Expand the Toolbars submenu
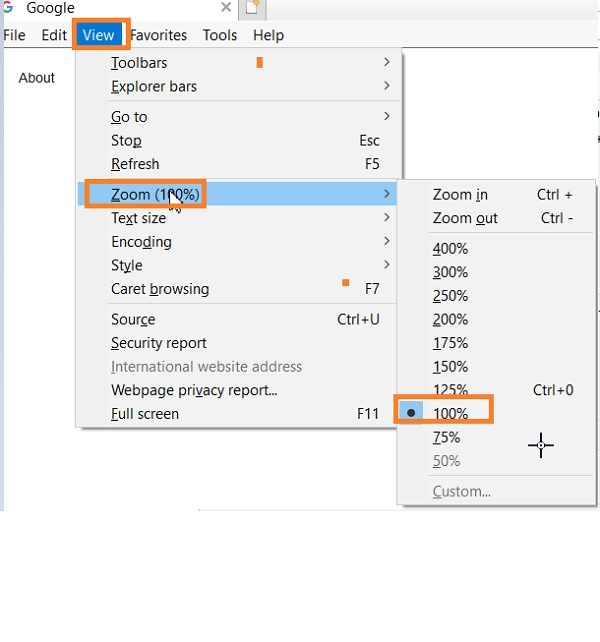This screenshot has width=600, height=642. tap(139, 63)
